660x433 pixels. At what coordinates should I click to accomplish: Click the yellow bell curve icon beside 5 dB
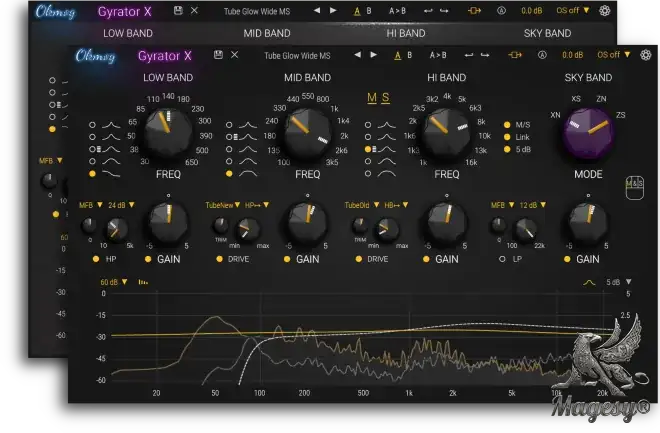pos(589,282)
